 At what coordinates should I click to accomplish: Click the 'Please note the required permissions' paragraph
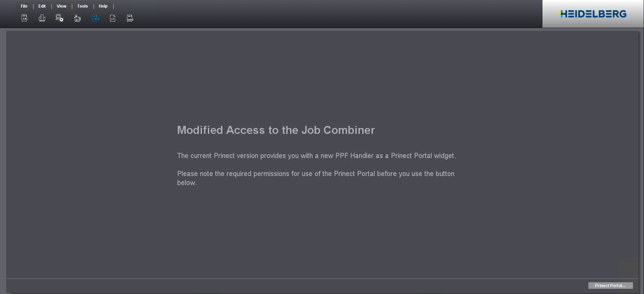tap(315, 174)
